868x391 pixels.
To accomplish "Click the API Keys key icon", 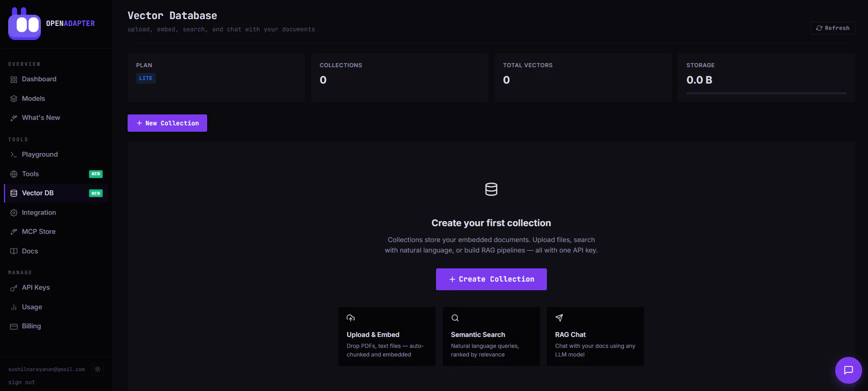I will click(14, 288).
